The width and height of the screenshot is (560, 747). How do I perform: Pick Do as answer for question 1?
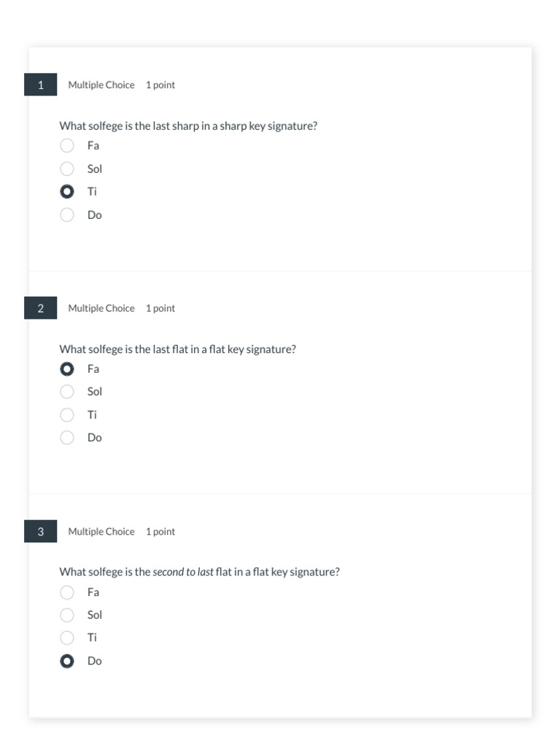coord(67,214)
